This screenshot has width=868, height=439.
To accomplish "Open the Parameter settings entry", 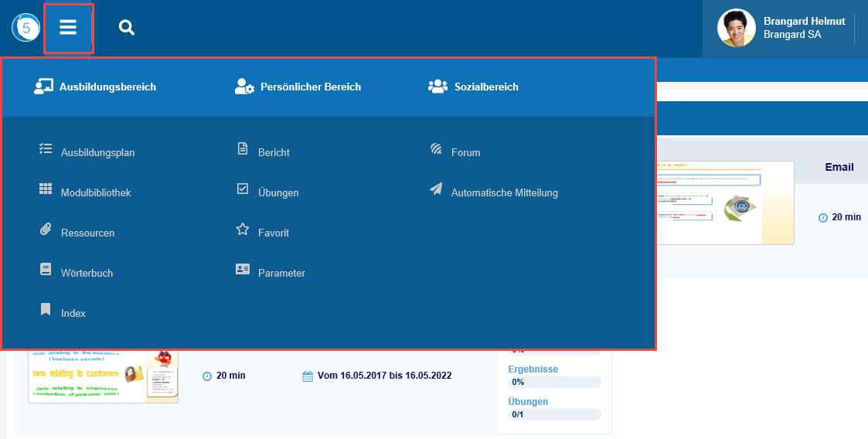I will [x=281, y=273].
